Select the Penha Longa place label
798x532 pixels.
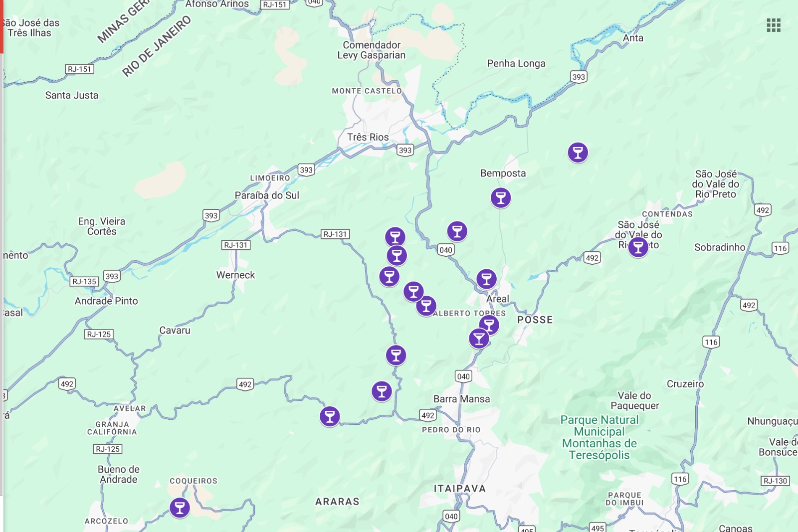pyautogui.click(x=516, y=63)
